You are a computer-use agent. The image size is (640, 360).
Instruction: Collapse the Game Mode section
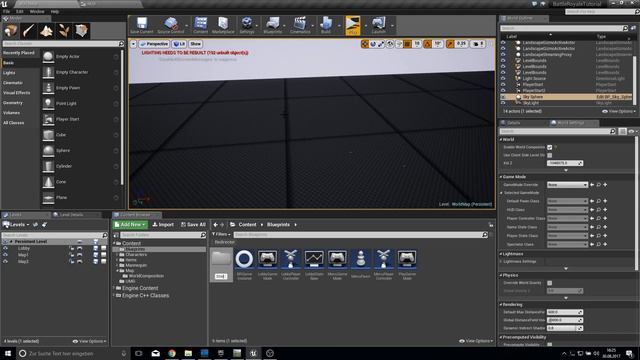(x=501, y=177)
